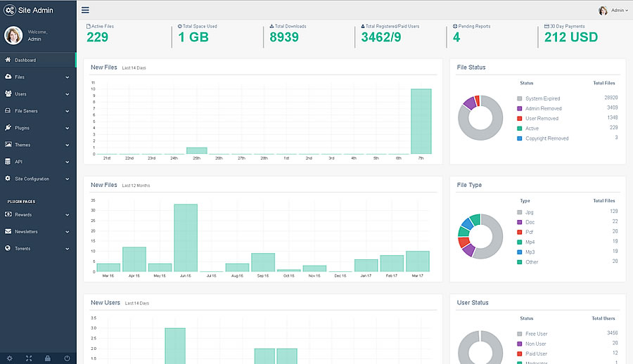The image size is (633, 364).
Task: Click the lock icon in sidebar footer
Action: (x=48, y=358)
